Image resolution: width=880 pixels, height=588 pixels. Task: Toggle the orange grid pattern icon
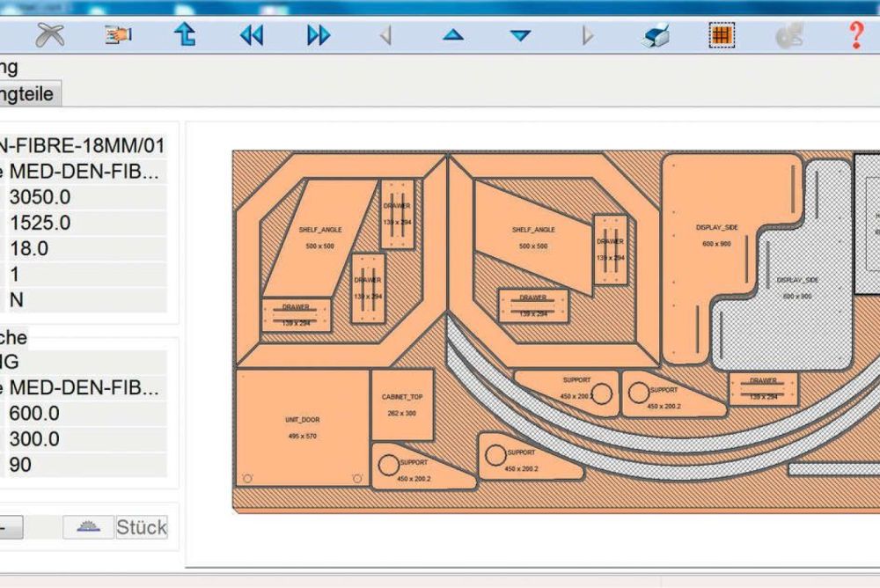pyautogui.click(x=722, y=35)
